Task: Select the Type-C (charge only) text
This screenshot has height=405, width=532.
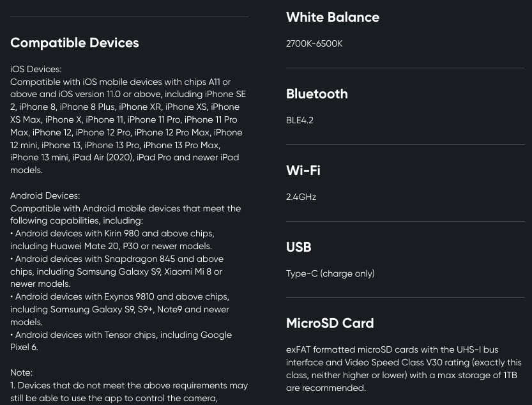Action: 330,273
